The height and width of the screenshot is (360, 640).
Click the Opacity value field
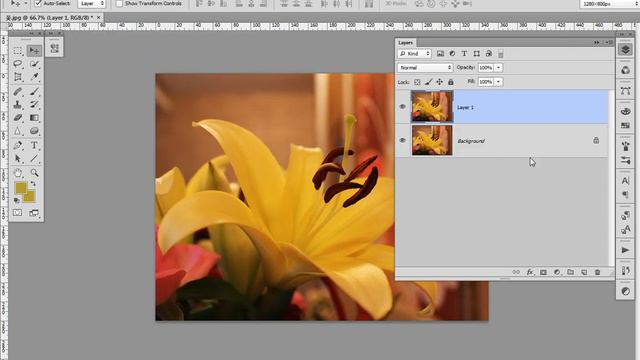[486, 67]
